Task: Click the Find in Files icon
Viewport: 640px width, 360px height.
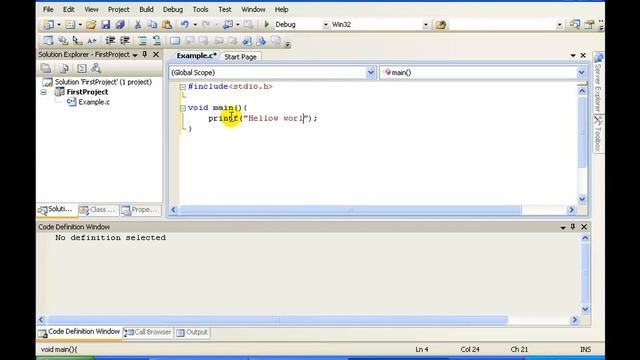Action: tap(441, 24)
